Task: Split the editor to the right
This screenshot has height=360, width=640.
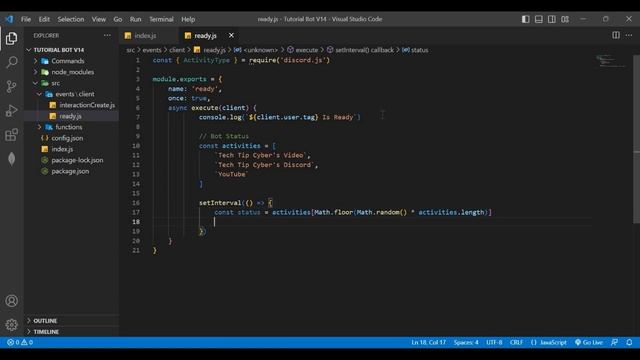Action: pyautogui.click(x=616, y=36)
